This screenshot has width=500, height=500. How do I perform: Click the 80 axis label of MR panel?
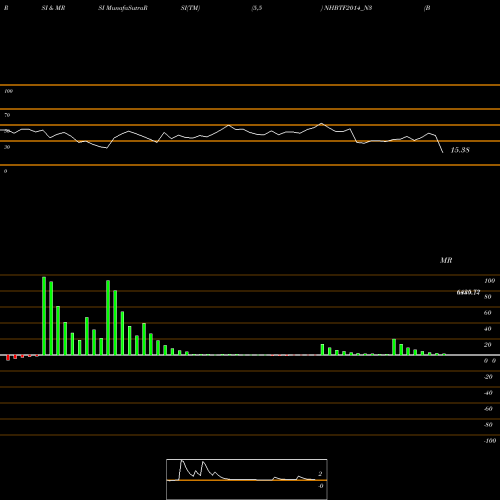(488, 297)
